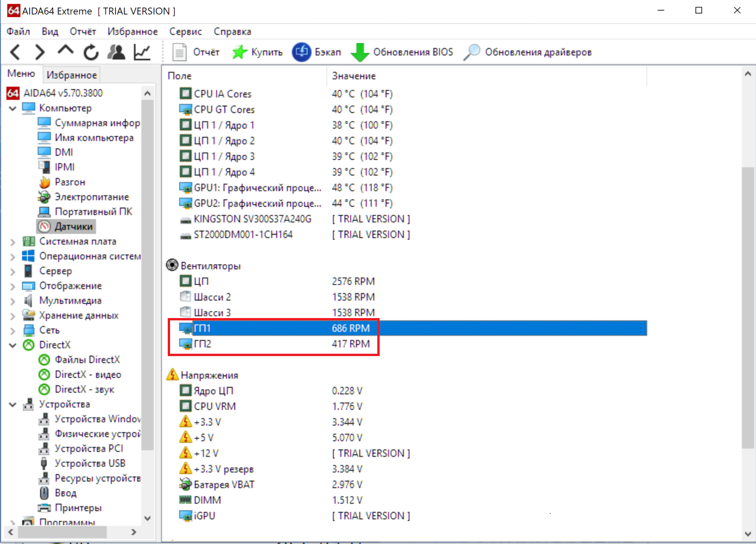Select Имя компьютера tree item
Screen dimensions: 756x544
[x=86, y=138]
